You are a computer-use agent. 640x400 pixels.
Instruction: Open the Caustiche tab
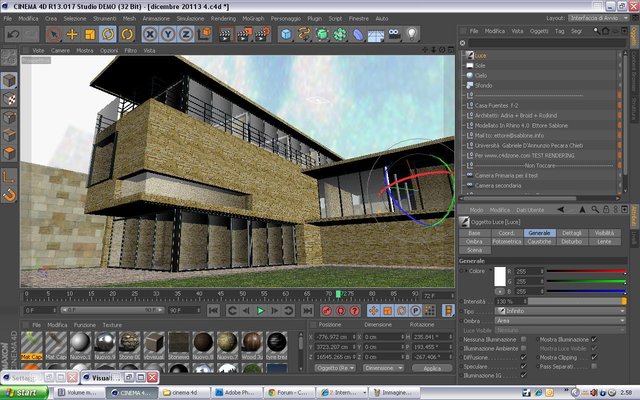(539, 242)
